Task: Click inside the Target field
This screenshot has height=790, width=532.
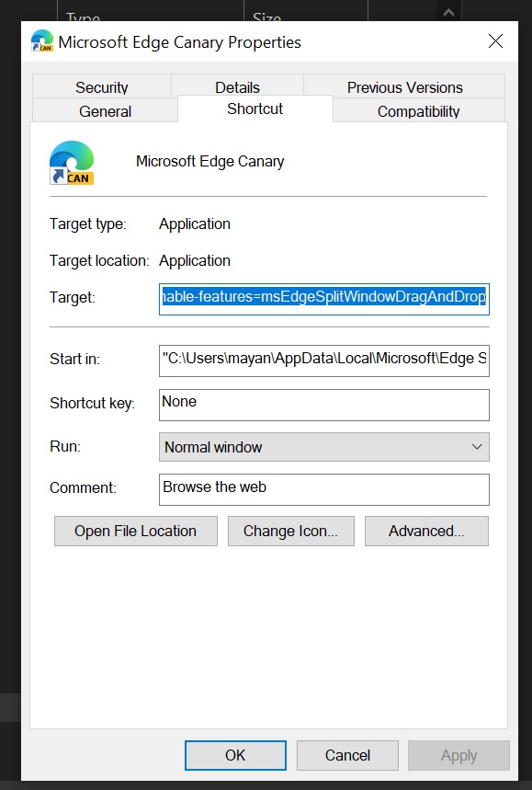Action: 323,299
